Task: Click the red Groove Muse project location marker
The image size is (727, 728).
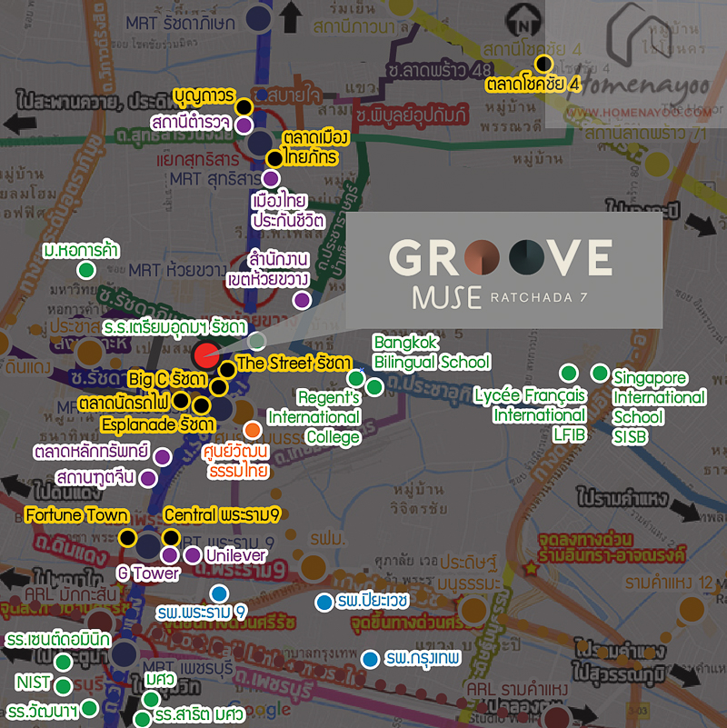Action: coord(205,355)
